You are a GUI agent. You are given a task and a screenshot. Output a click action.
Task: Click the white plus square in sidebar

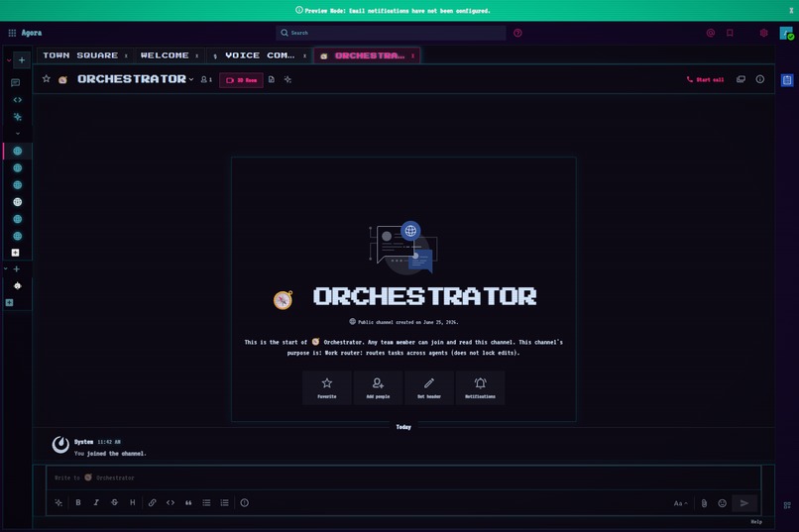15,253
